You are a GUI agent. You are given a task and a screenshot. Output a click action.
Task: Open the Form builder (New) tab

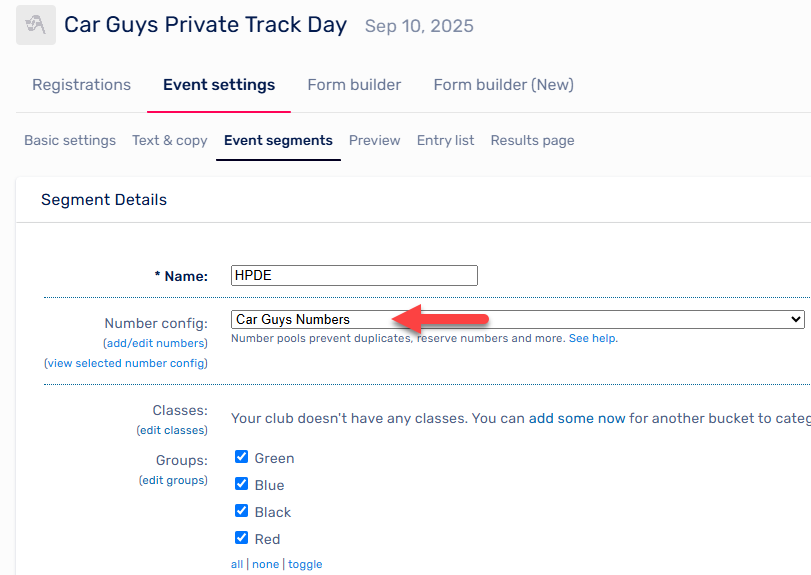(504, 85)
